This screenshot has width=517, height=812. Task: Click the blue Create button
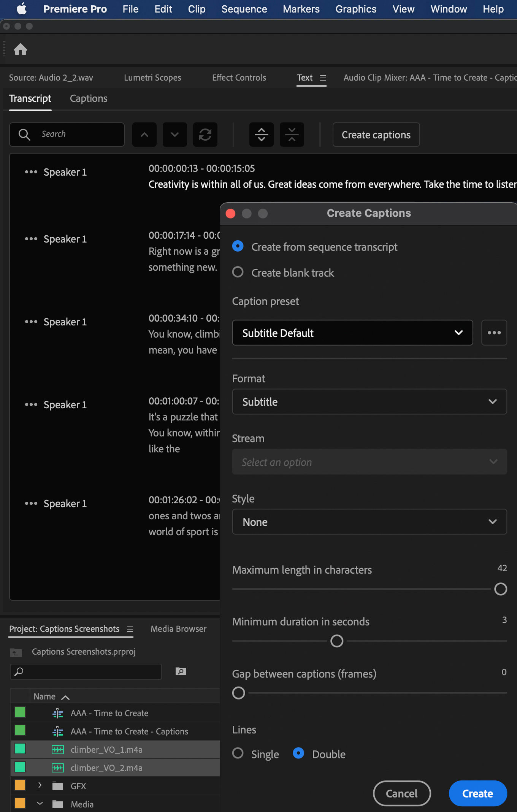click(x=477, y=793)
